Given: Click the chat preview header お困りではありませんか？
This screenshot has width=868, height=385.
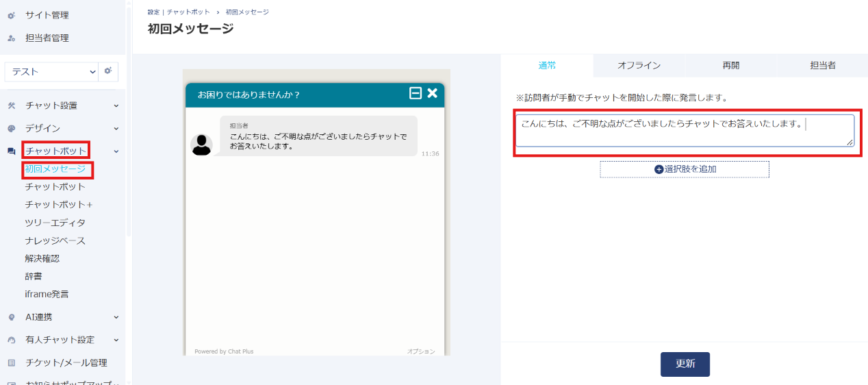Looking at the screenshot, I should pos(249,95).
